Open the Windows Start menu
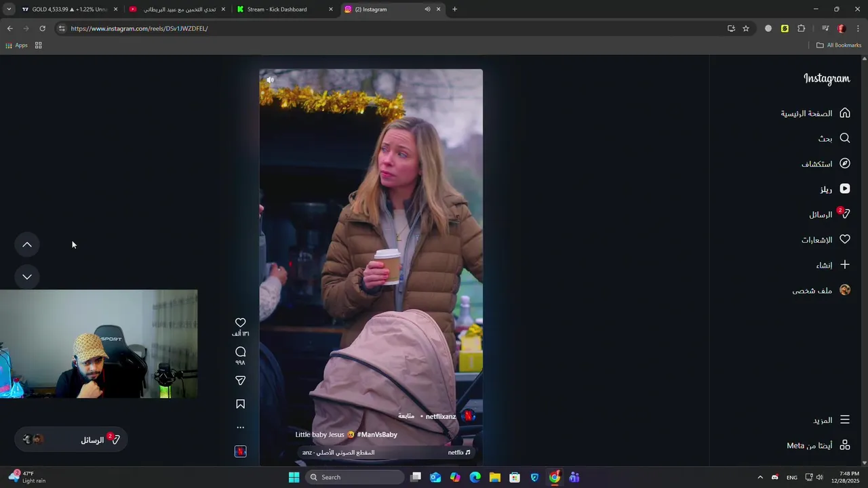The height and width of the screenshot is (488, 868). pyautogui.click(x=294, y=477)
